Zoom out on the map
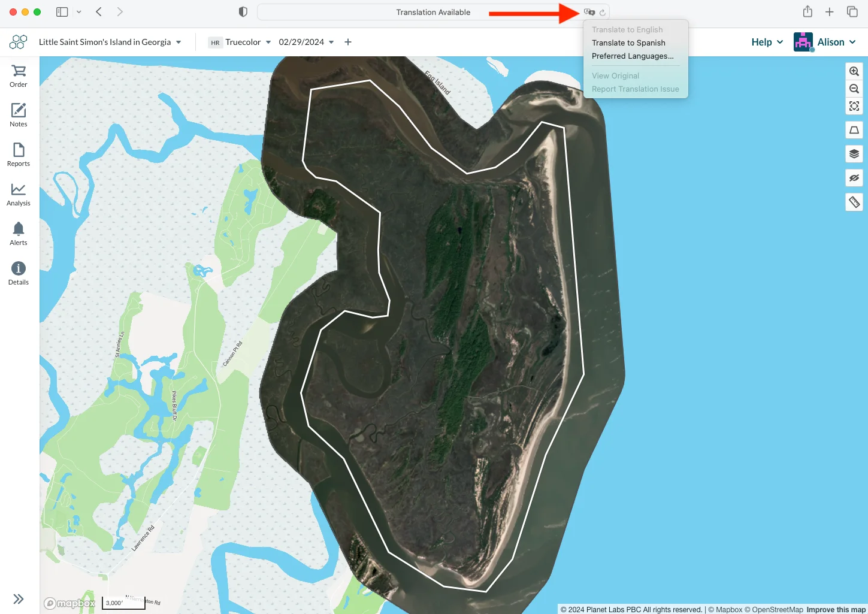Viewport: 868px width, 614px height. click(854, 89)
